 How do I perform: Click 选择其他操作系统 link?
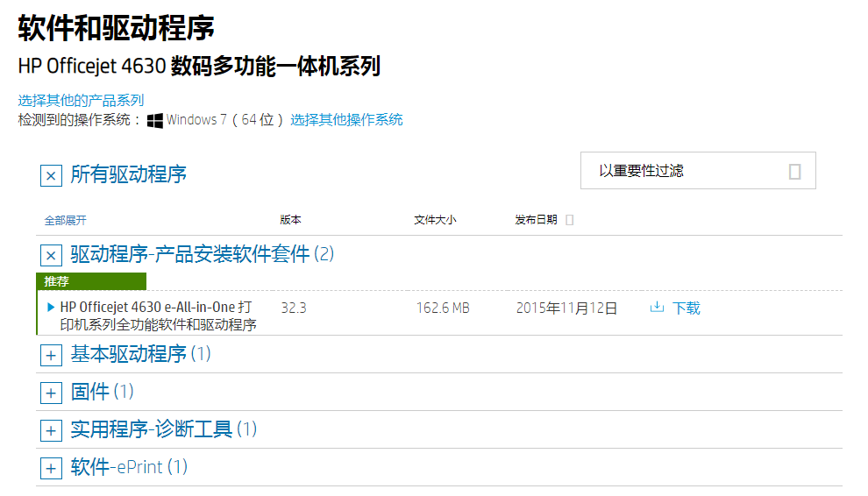346,119
